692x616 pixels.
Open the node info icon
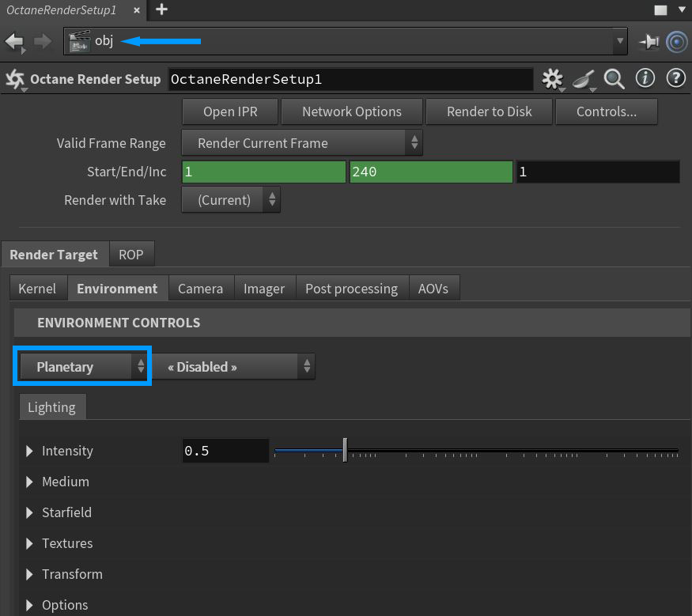[646, 78]
